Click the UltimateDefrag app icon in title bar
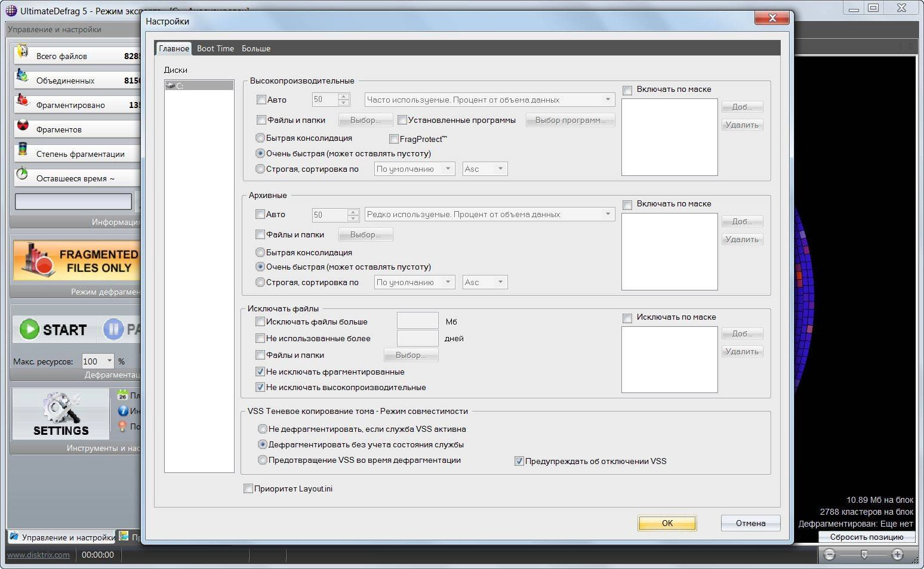Viewport: 924px width, 569px height. (11, 10)
